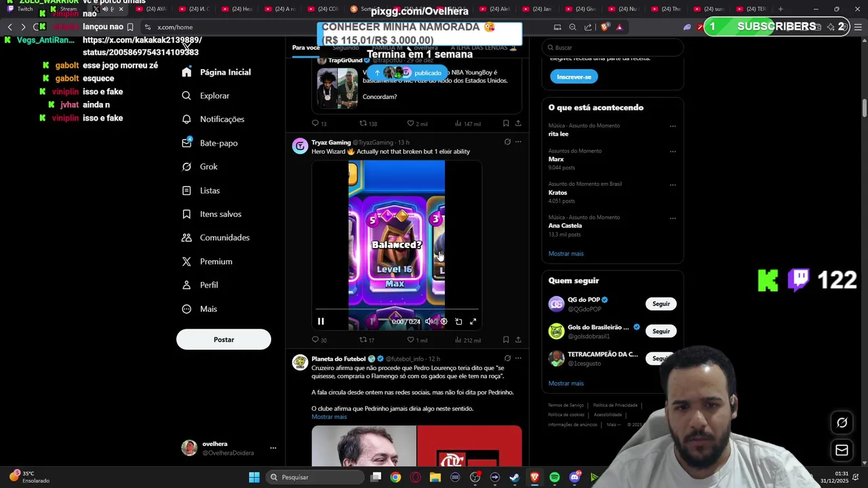Click browser page vertical scrollbar
The width and height of the screenshot is (868, 488).
[864, 108]
